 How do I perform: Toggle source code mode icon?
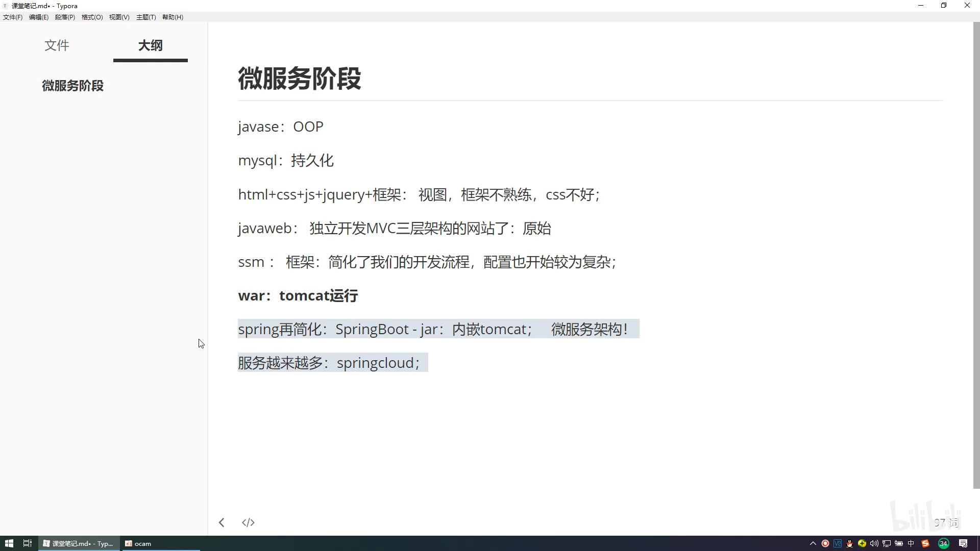248,522
